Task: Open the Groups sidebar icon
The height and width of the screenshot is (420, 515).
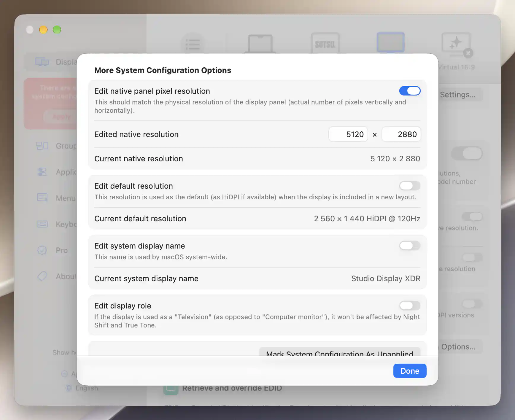Action: [42, 146]
